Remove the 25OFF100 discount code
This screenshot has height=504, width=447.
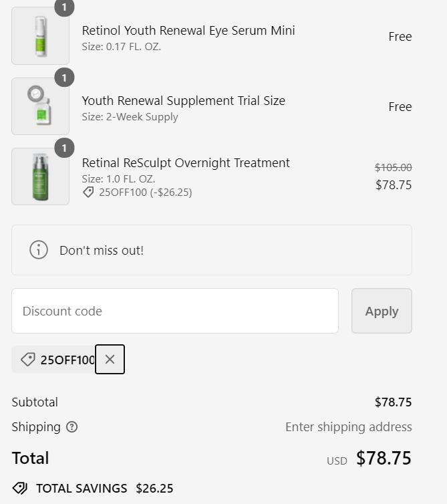[110, 360]
